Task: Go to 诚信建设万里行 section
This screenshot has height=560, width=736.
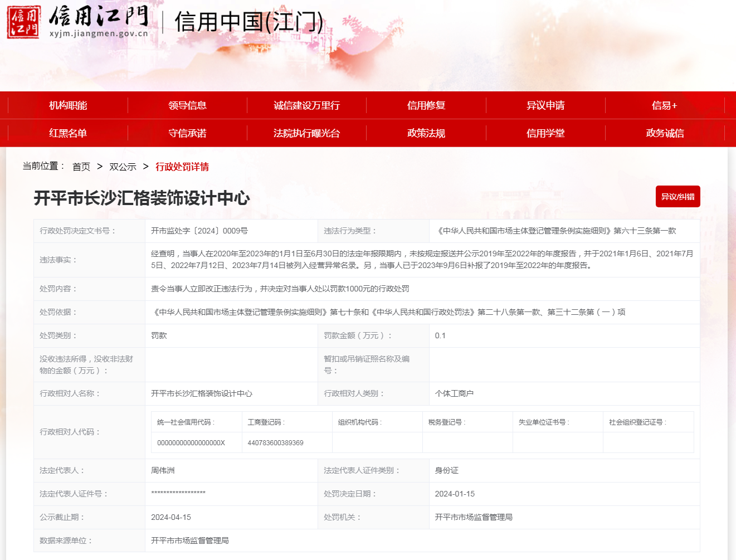Action: point(306,105)
